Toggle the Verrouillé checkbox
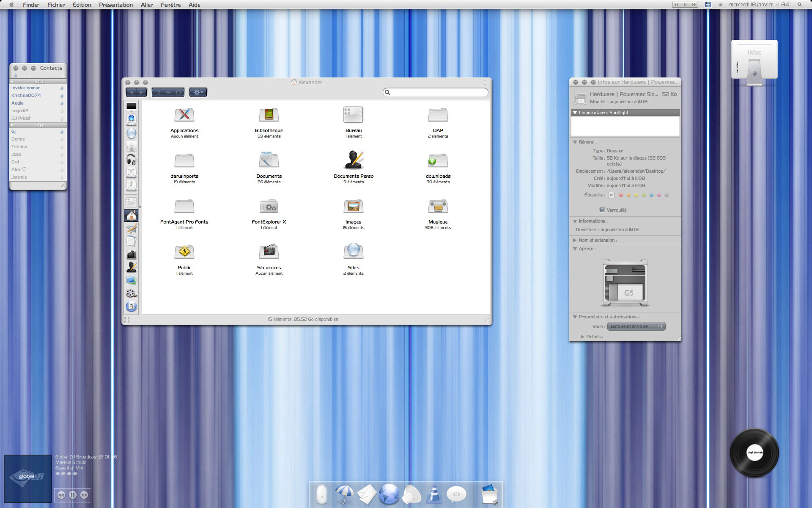The height and width of the screenshot is (508, 812). tap(602, 210)
